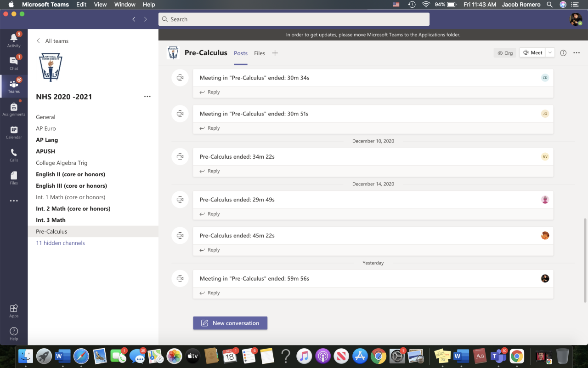Click the CD avatar on 30m 34s post
Screen dimensions: 588x368
click(x=545, y=78)
